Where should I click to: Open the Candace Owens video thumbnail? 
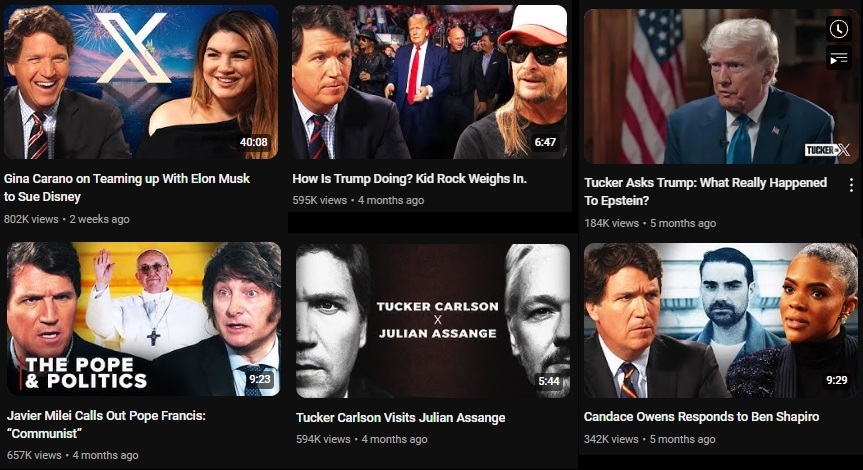720,320
